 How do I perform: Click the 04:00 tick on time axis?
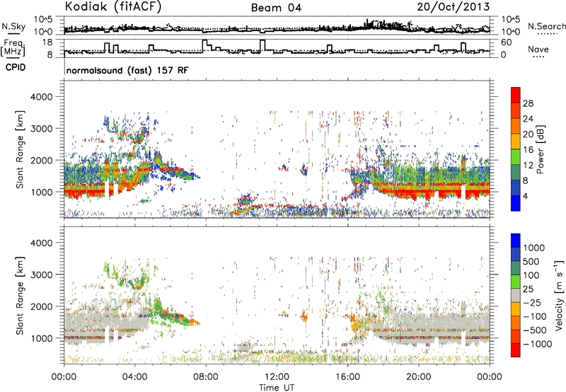(x=135, y=377)
